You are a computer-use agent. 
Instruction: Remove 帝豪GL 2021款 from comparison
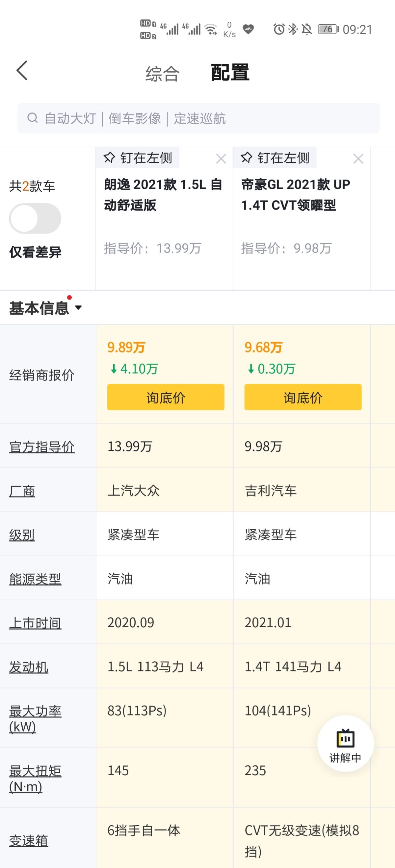[x=358, y=159]
